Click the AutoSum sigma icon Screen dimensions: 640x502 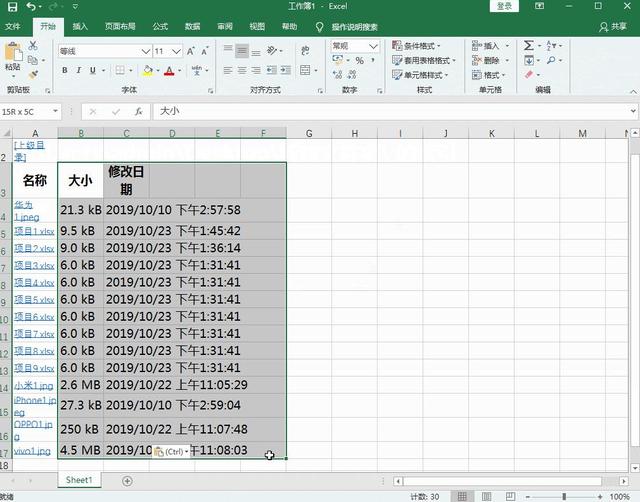tap(529, 46)
